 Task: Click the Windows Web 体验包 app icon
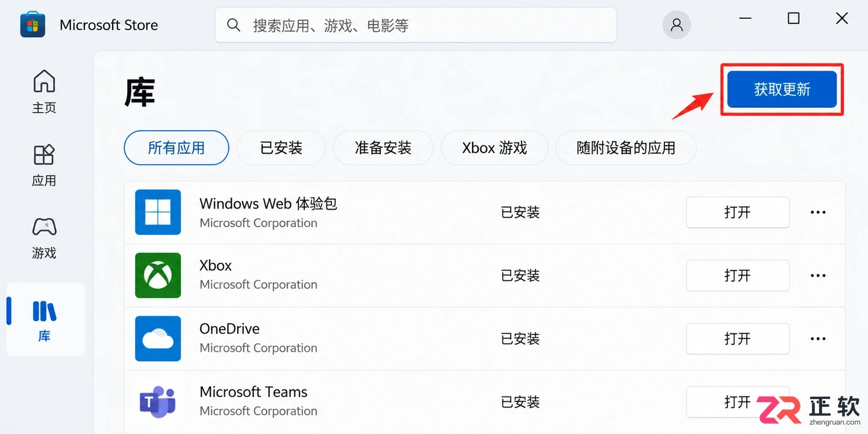point(158,212)
